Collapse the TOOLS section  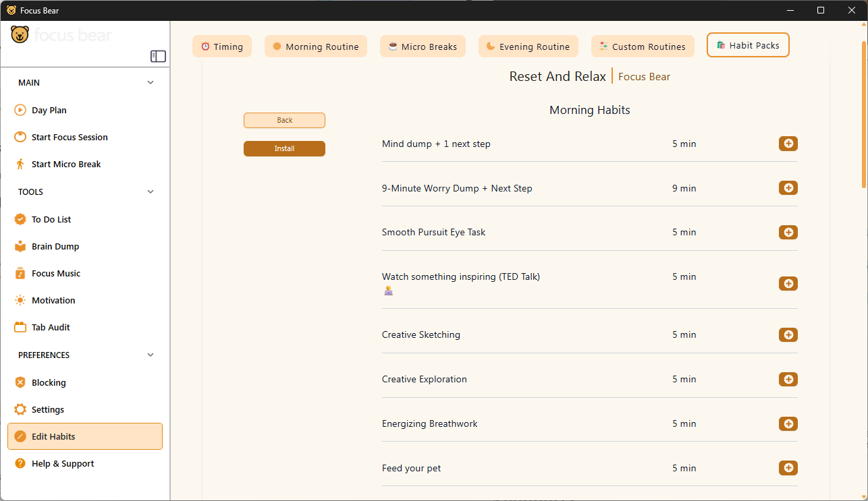tap(151, 191)
